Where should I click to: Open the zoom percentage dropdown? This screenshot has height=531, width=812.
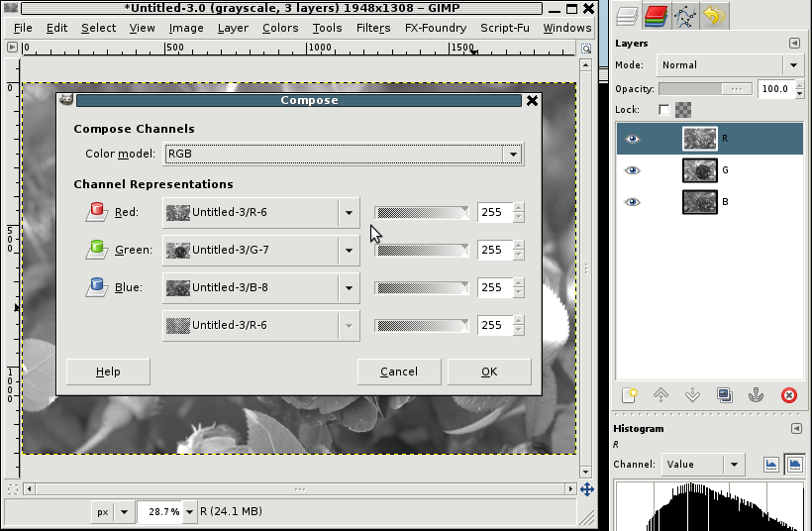[189, 512]
